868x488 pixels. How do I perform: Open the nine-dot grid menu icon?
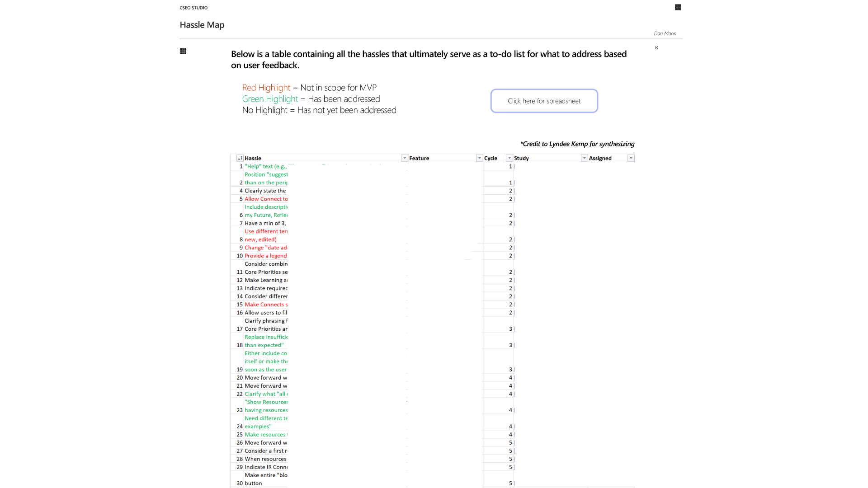coord(183,51)
